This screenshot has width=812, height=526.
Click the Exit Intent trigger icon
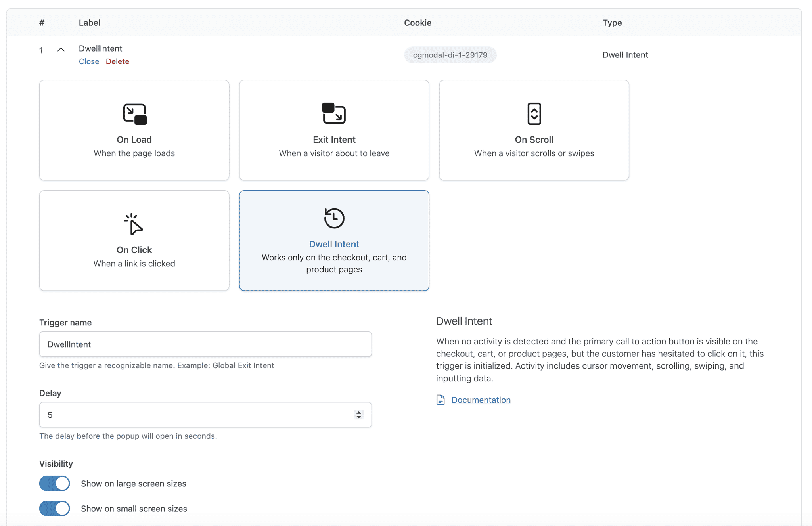(334, 113)
